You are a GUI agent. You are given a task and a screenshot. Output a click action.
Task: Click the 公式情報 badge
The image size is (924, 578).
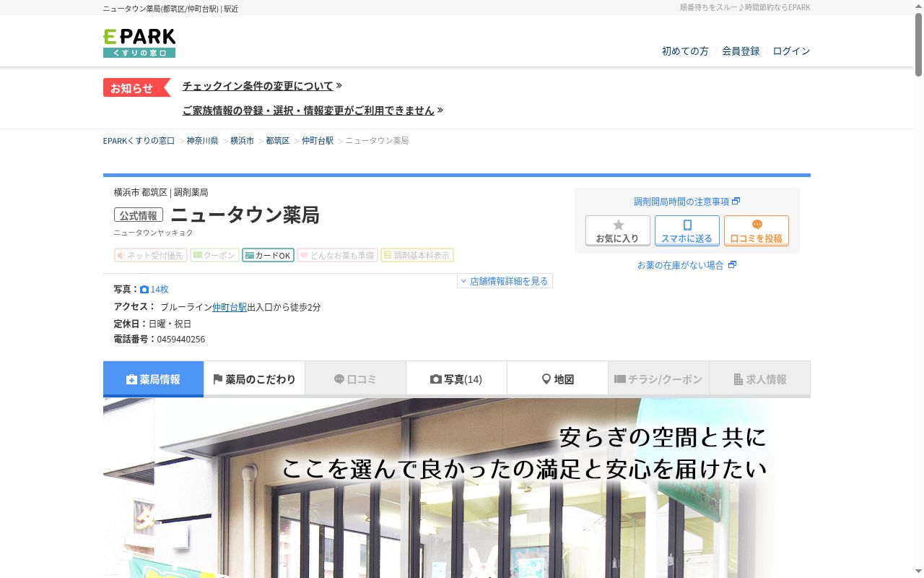tap(139, 215)
